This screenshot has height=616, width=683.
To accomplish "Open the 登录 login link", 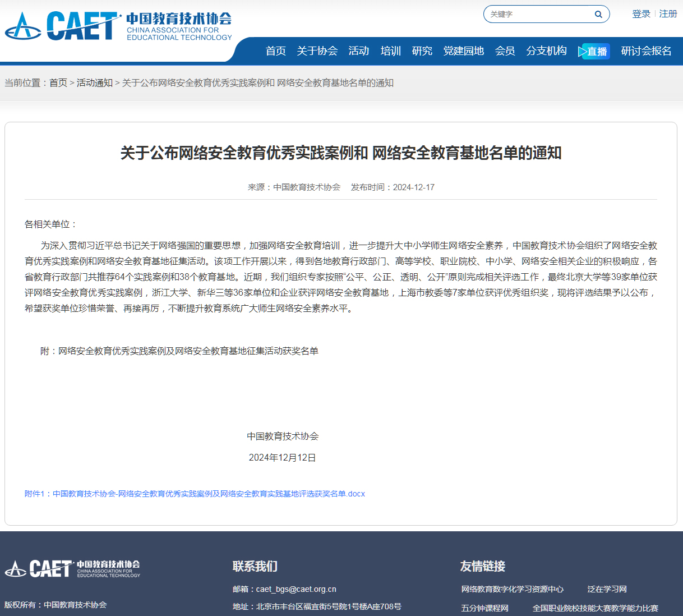I will (x=641, y=14).
